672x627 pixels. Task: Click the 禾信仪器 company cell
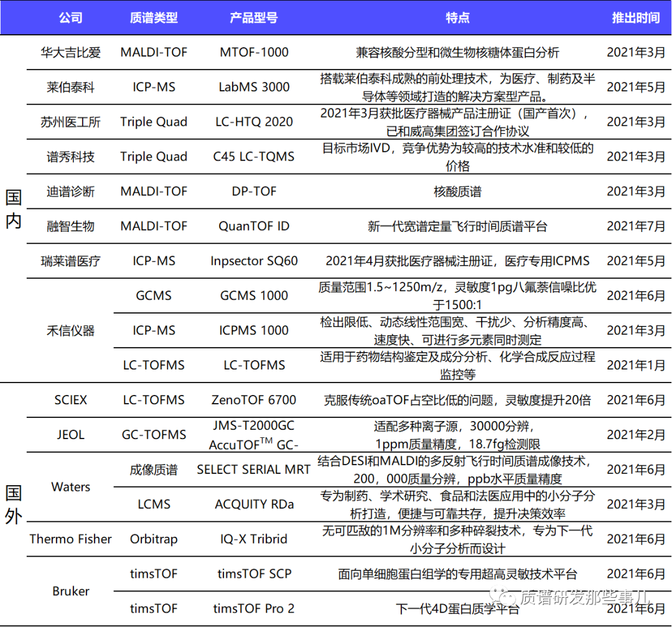pos(70,330)
